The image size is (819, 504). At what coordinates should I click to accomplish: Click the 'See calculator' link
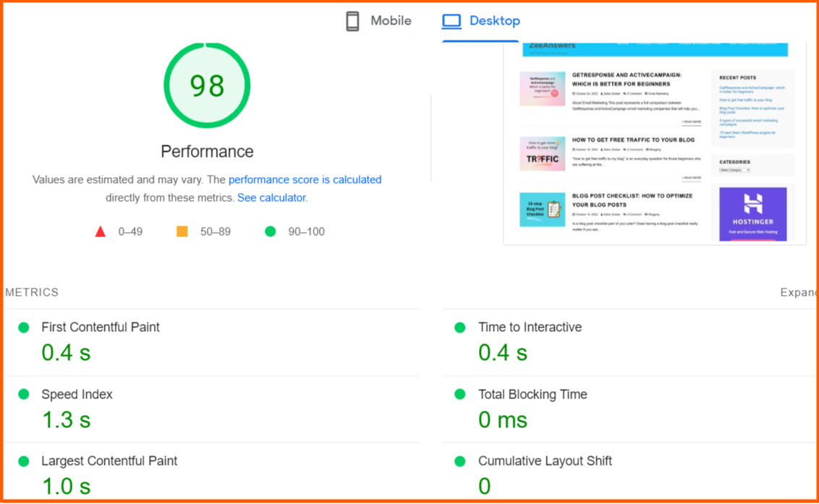pos(271,197)
